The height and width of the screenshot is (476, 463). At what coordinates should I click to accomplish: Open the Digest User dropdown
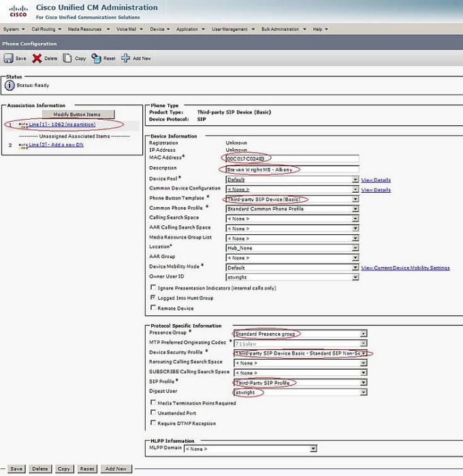[x=300, y=392]
